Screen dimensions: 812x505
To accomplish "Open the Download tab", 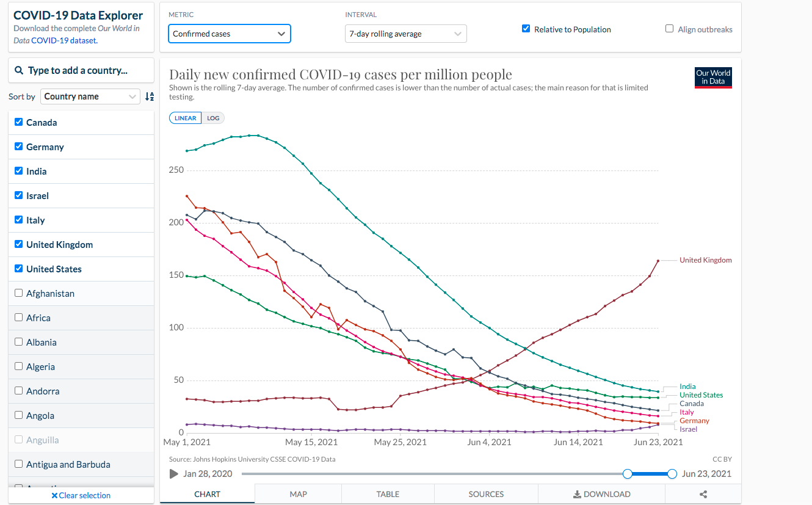I will coord(601,494).
